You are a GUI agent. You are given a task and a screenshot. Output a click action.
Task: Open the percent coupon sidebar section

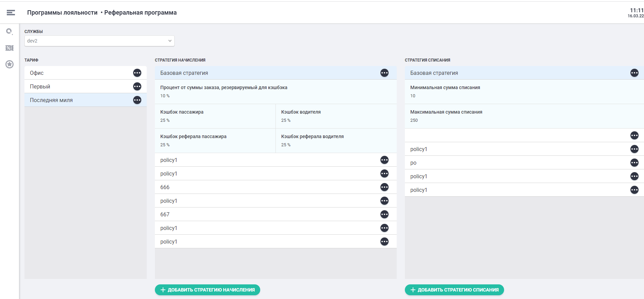[10, 48]
